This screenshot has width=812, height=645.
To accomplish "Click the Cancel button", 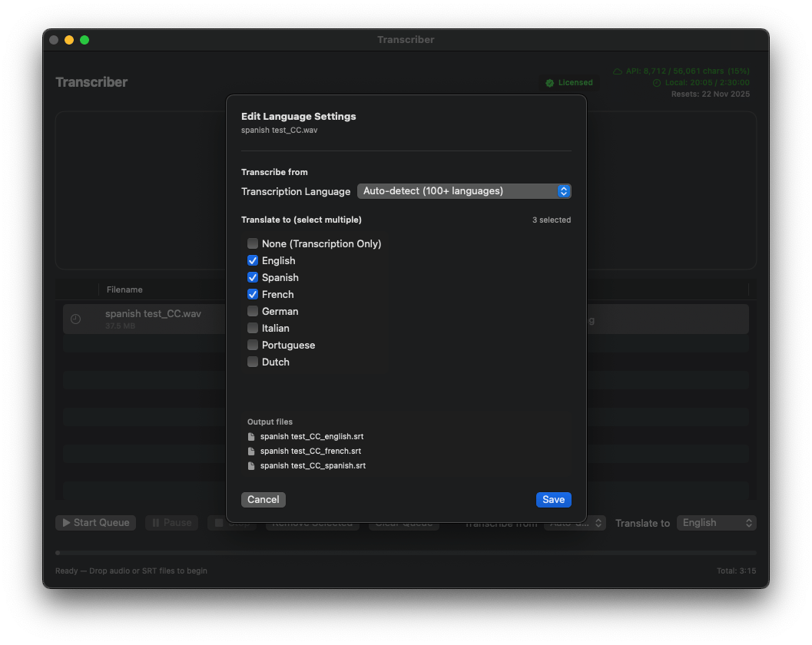I will (263, 500).
